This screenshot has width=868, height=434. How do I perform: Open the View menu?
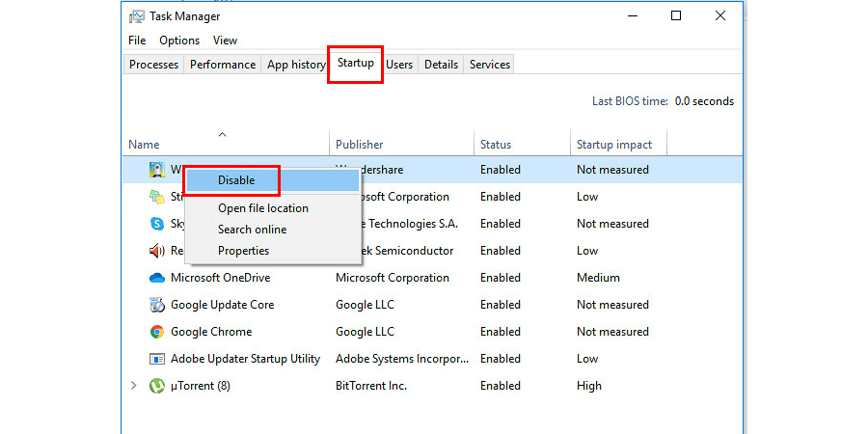coord(225,41)
